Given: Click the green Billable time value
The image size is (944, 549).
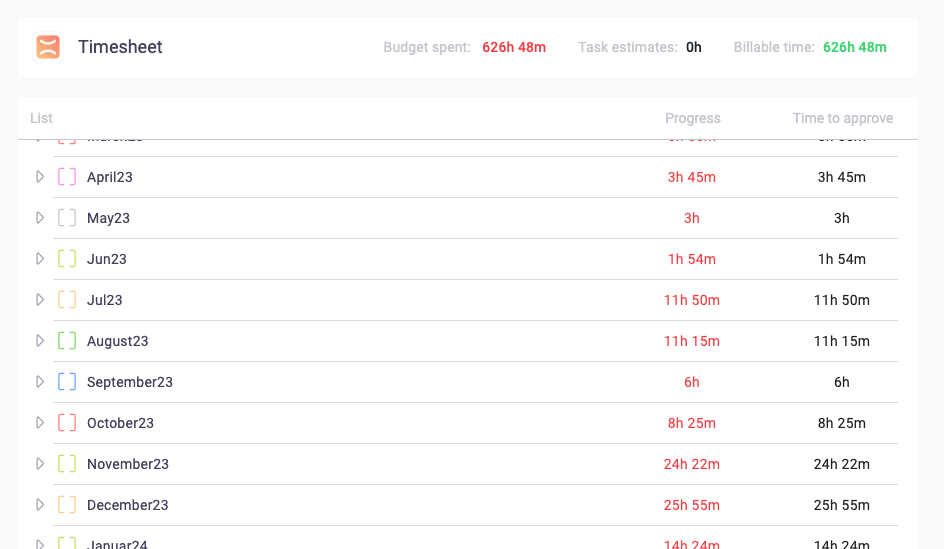Looking at the screenshot, I should [x=854, y=47].
